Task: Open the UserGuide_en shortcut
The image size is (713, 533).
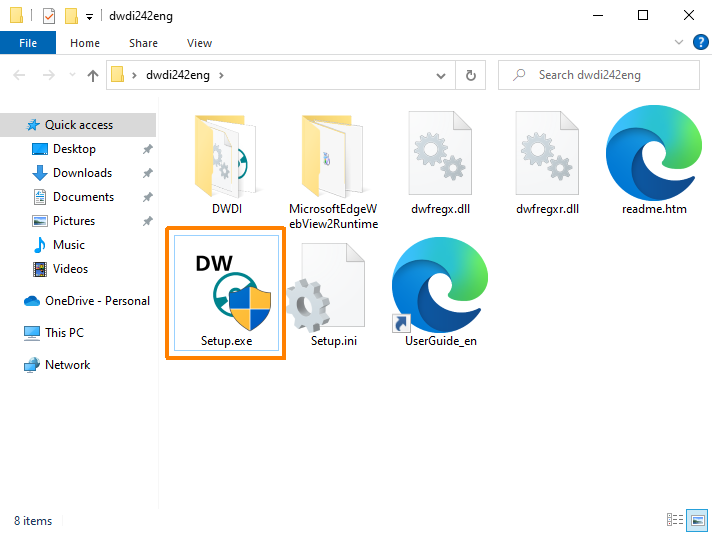Action: point(438,292)
